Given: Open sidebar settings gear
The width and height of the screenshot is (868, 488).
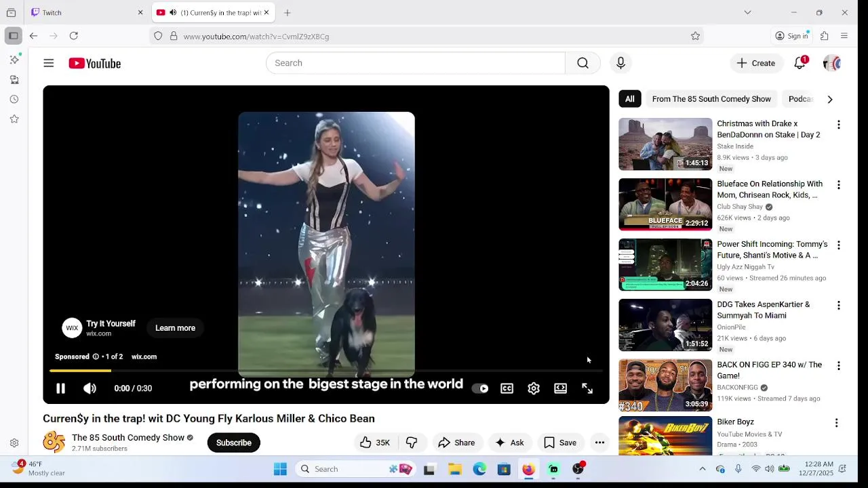Looking at the screenshot, I should click(x=14, y=443).
